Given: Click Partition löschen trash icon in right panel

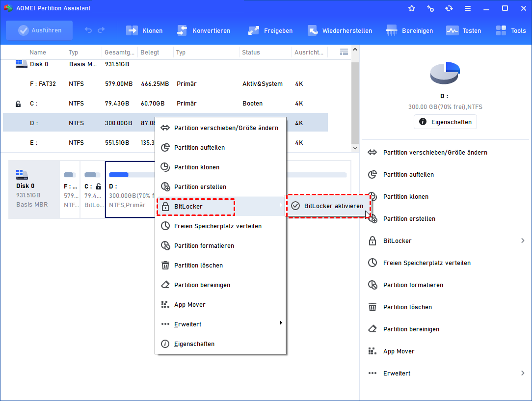Looking at the screenshot, I should (x=372, y=307).
